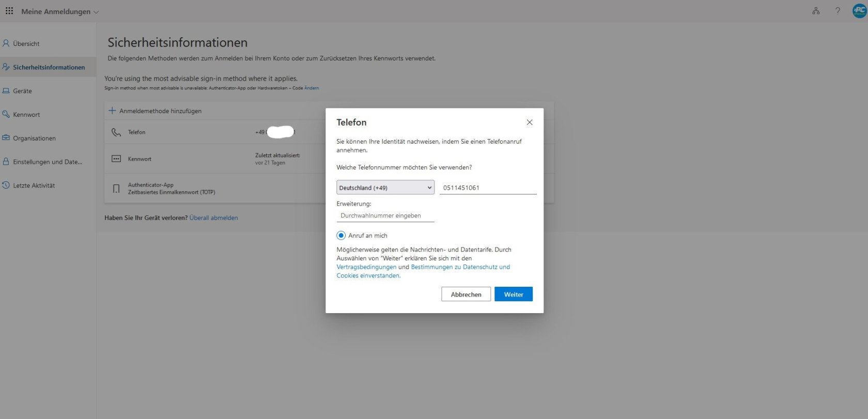Screen dimensions: 868x419
Task: Click the Authenticator-App device icon
Action: (x=116, y=189)
